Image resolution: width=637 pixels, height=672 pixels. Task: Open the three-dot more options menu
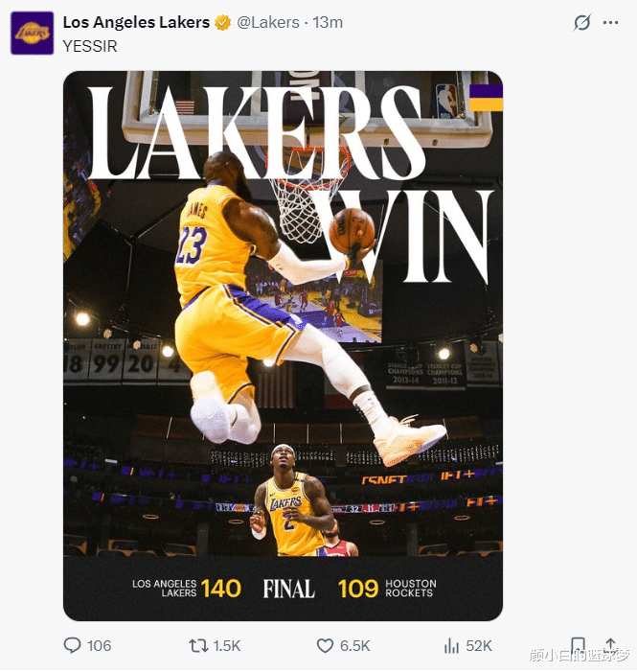point(611,22)
